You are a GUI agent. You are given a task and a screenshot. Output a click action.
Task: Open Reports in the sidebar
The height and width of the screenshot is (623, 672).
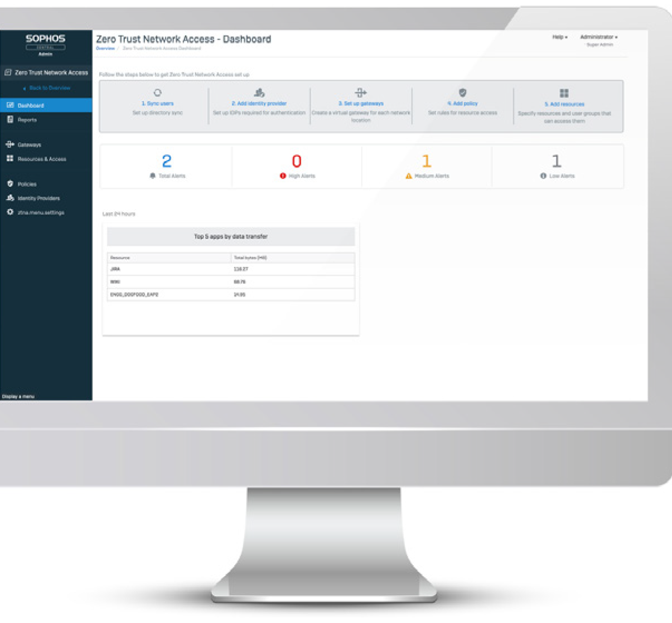click(27, 120)
